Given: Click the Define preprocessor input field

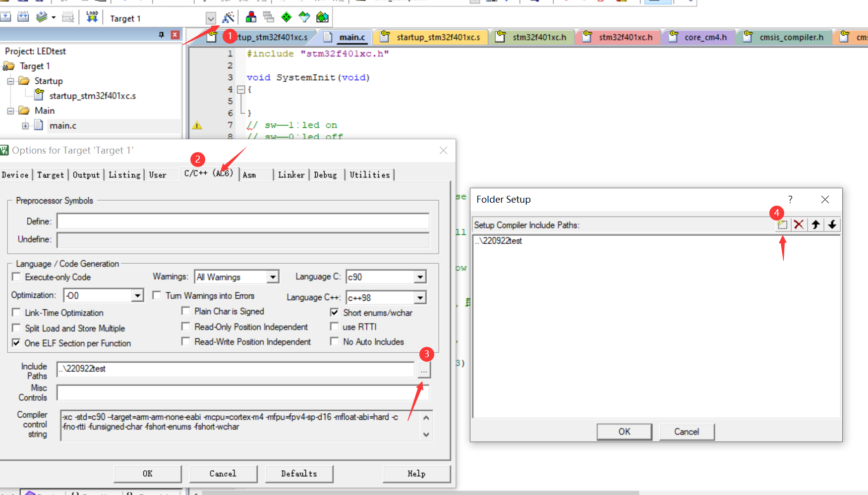Looking at the screenshot, I should [243, 221].
